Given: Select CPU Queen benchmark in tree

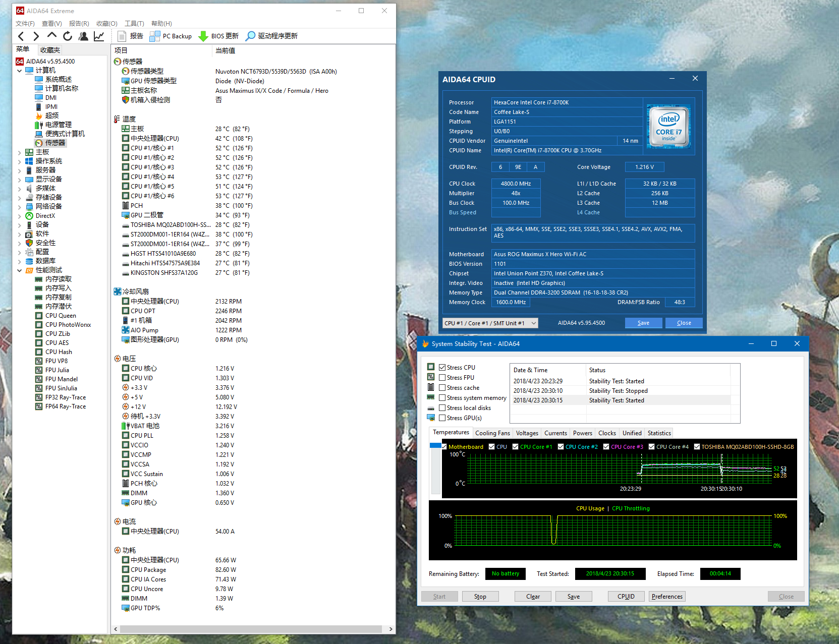Looking at the screenshot, I should (x=61, y=316).
